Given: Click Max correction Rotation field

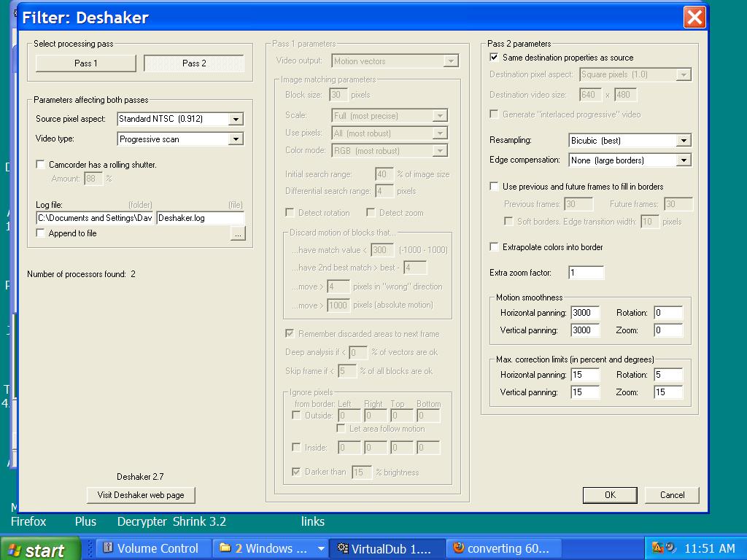Looking at the screenshot, I should pyautogui.click(x=668, y=375).
